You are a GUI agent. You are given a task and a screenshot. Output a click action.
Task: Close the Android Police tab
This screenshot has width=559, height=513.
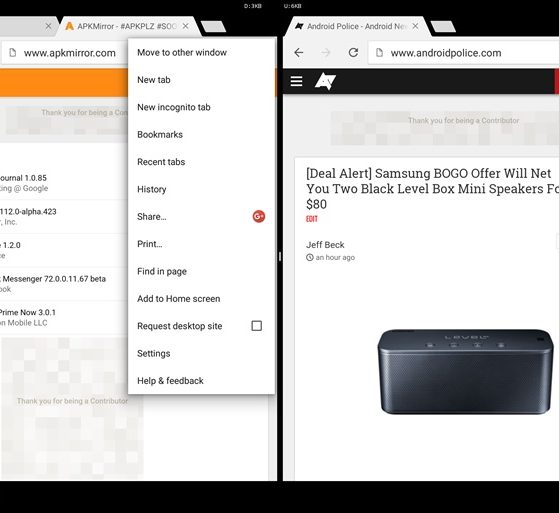tap(415, 26)
